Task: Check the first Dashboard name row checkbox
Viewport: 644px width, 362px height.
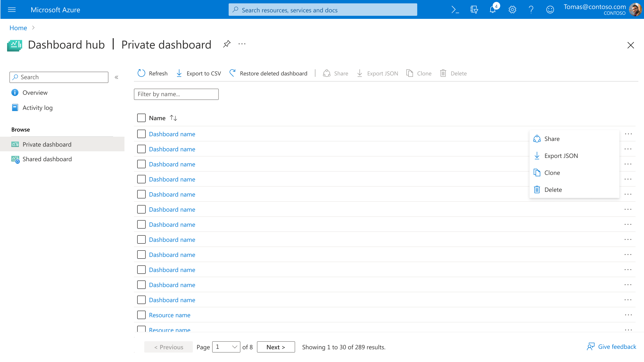Action: pos(141,134)
